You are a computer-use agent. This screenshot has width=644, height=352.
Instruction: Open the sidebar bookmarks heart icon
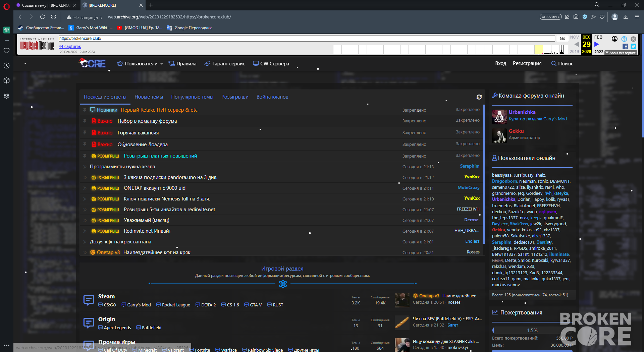6,51
